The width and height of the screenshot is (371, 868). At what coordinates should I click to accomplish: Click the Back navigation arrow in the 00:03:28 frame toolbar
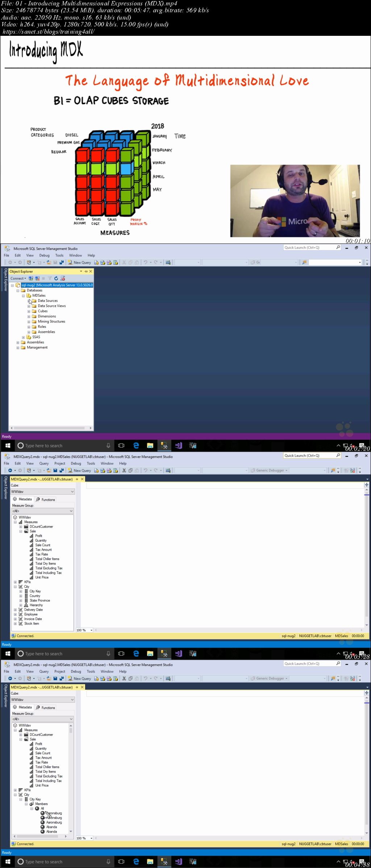(10, 470)
